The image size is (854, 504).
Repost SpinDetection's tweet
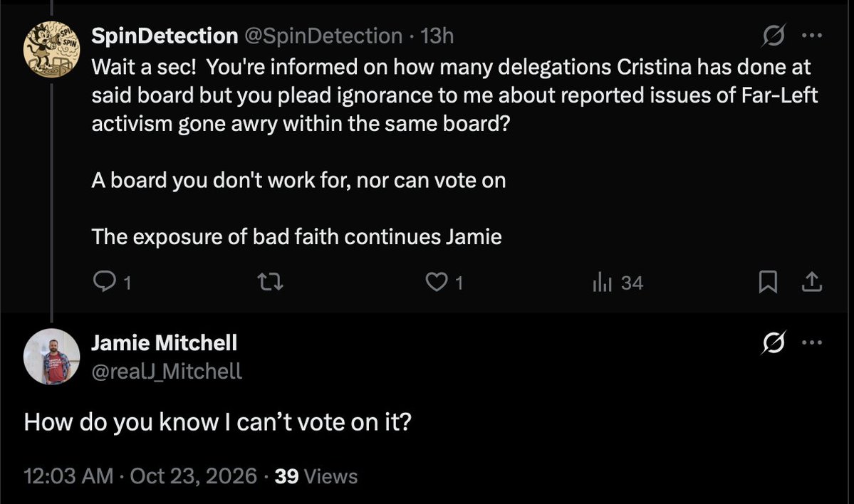click(270, 282)
